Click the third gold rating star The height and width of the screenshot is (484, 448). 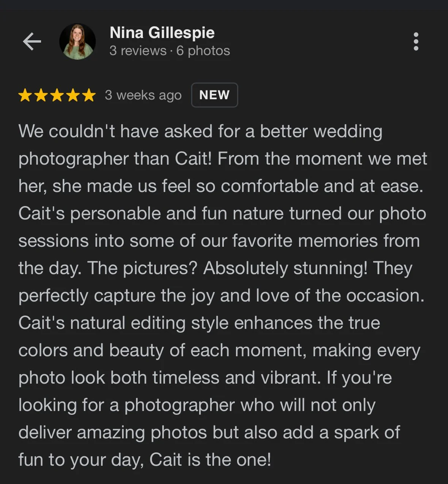click(57, 95)
